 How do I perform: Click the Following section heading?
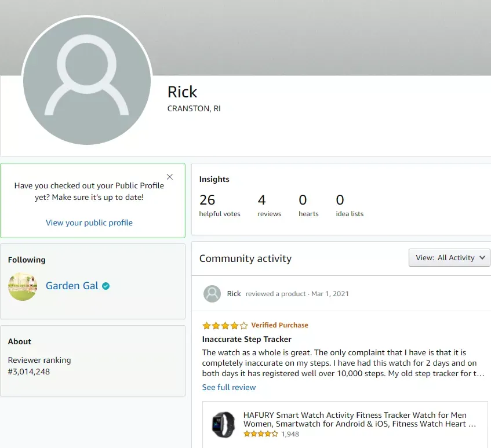pyautogui.click(x=27, y=260)
